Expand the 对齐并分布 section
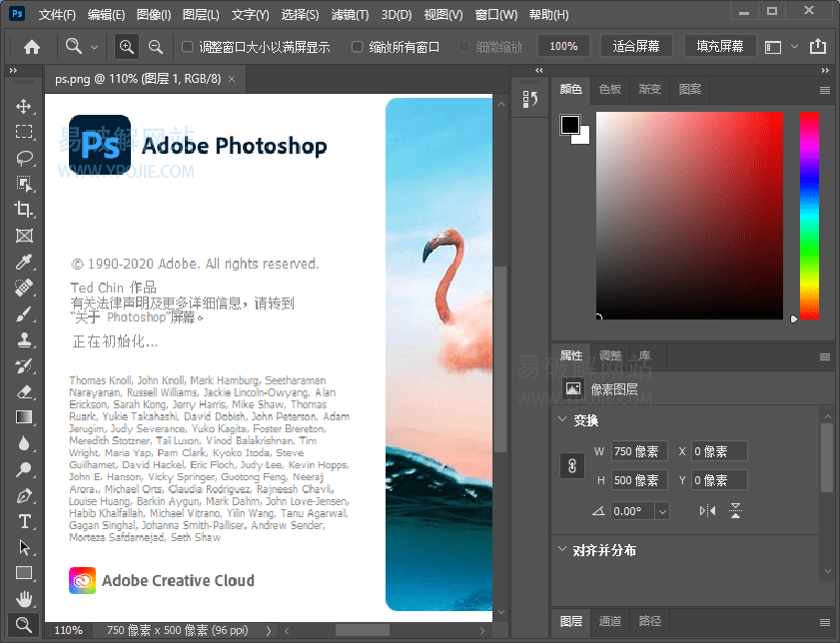The height and width of the screenshot is (643, 840). click(x=562, y=549)
